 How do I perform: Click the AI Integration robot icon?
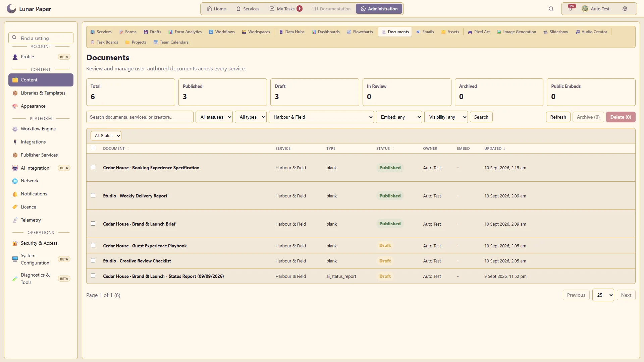(15, 168)
